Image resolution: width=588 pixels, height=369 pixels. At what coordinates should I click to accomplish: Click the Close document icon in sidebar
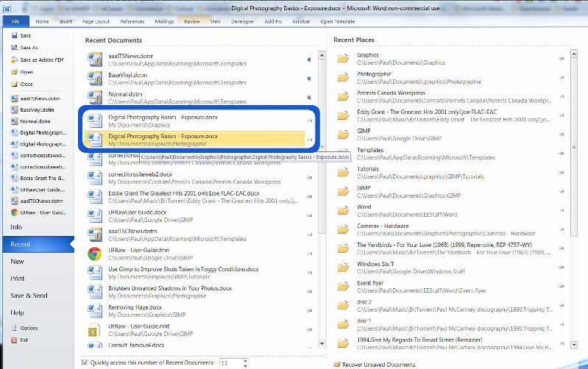(14, 84)
